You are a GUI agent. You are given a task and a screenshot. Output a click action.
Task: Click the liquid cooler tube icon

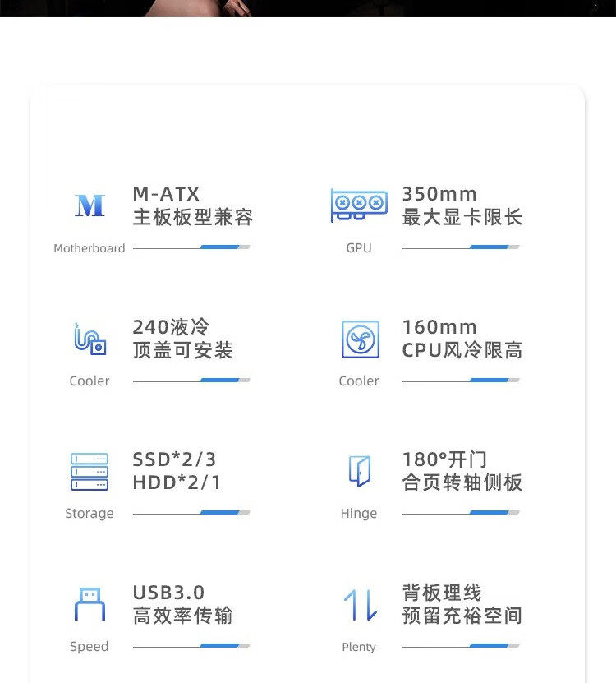click(90, 339)
